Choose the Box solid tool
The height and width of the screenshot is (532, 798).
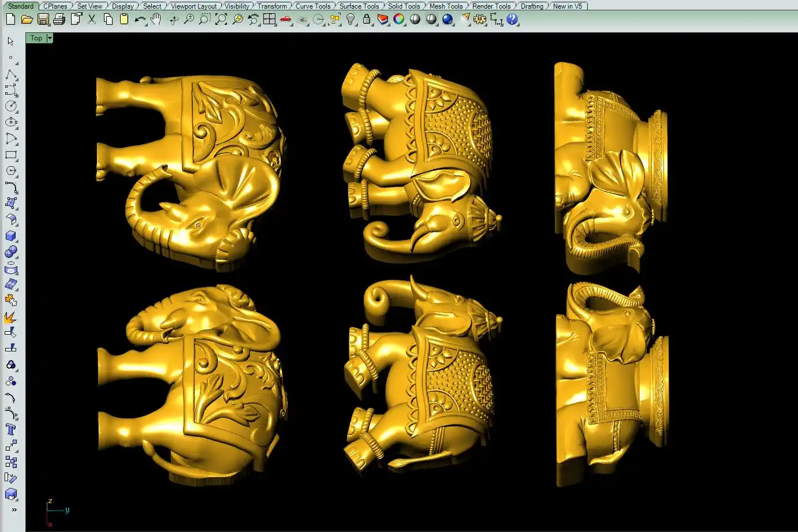click(x=11, y=236)
